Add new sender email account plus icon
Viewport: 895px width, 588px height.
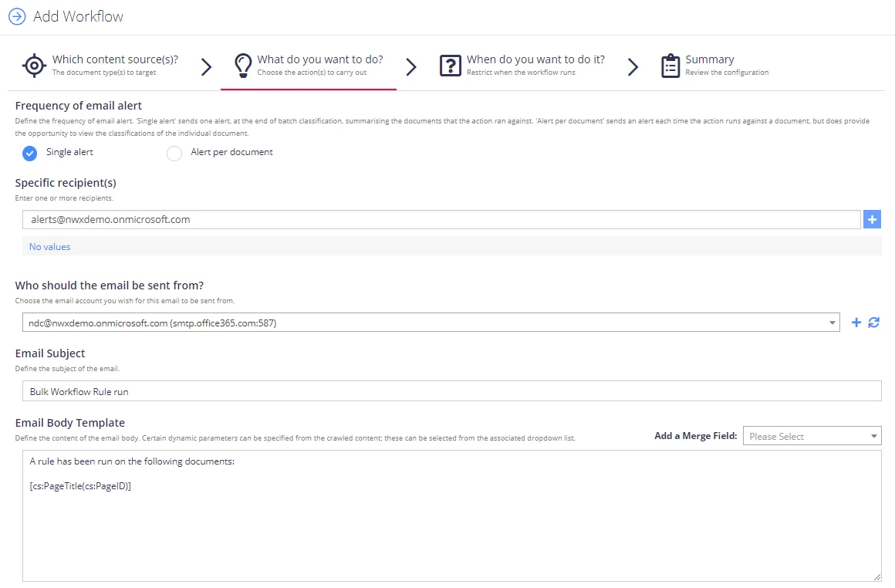pos(856,323)
